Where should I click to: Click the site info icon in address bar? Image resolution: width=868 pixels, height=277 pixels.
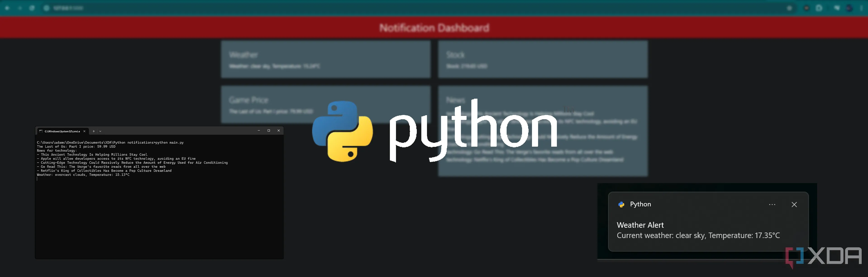47,8
